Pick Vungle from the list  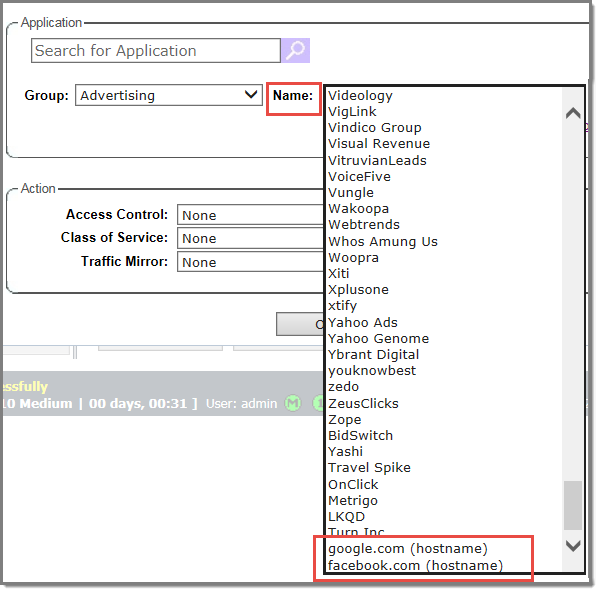point(351,192)
